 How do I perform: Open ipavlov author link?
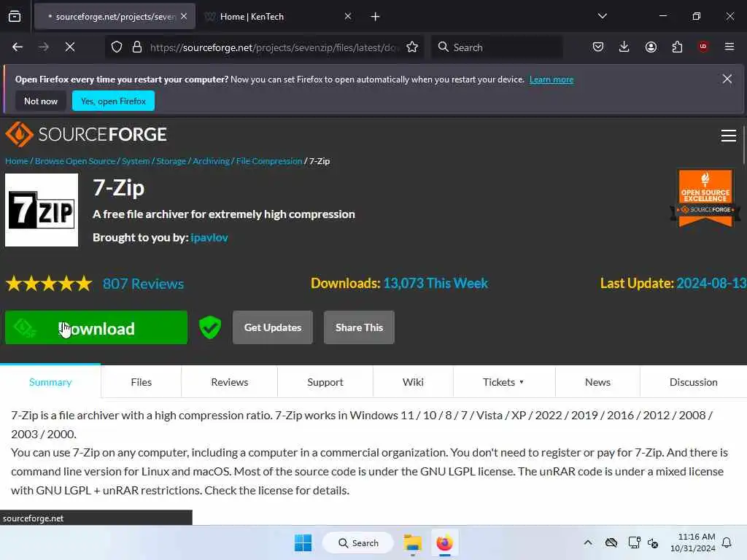point(209,237)
